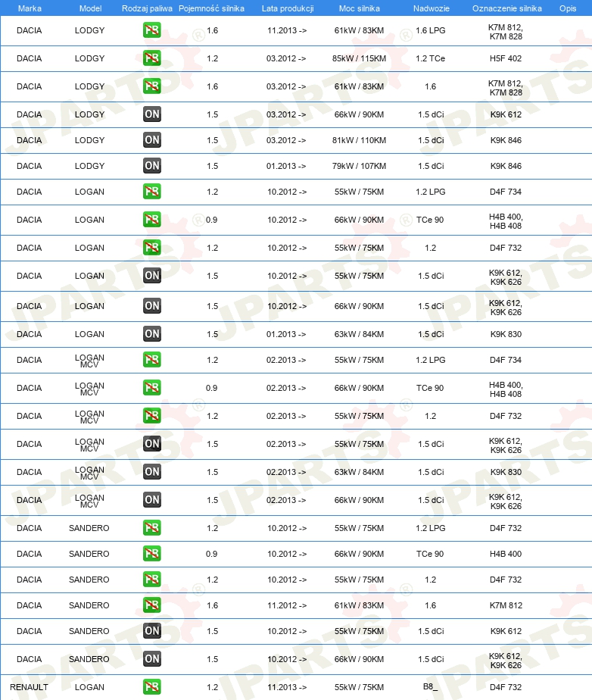Click the ON diesel icon in Lodgy 81kW / 110KM row
592x700 pixels.
pos(151,140)
